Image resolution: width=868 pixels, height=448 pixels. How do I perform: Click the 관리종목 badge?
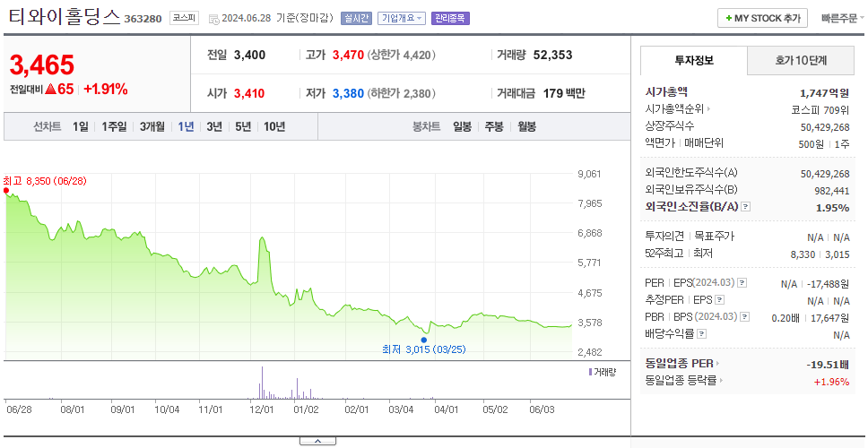pyautogui.click(x=450, y=18)
